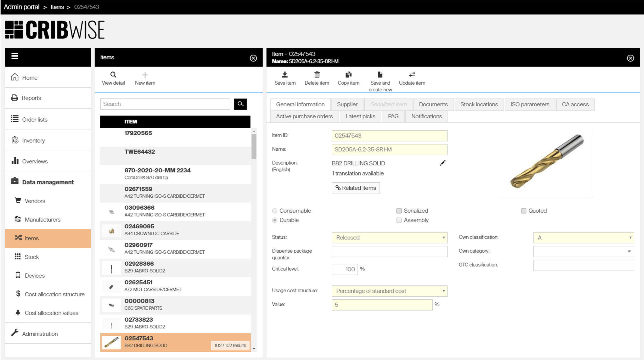Click the Related items button
Image resolution: width=644 pixels, height=360 pixels.
(x=356, y=188)
